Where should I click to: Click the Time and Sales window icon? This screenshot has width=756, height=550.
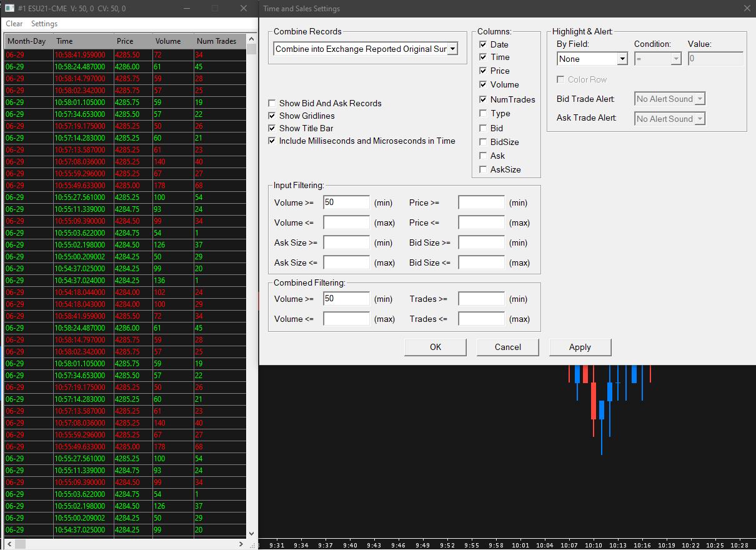9,8
